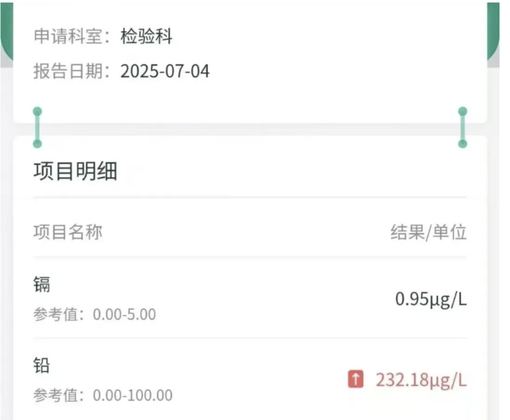Click the 结果/单位 column header
510x420 pixels.
pyautogui.click(x=429, y=232)
